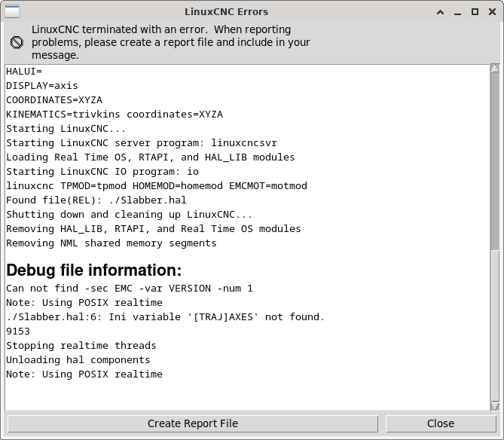The image size is (504, 440).
Task: Click the 'DISPLAY=axis' log line
Action: 41,85
